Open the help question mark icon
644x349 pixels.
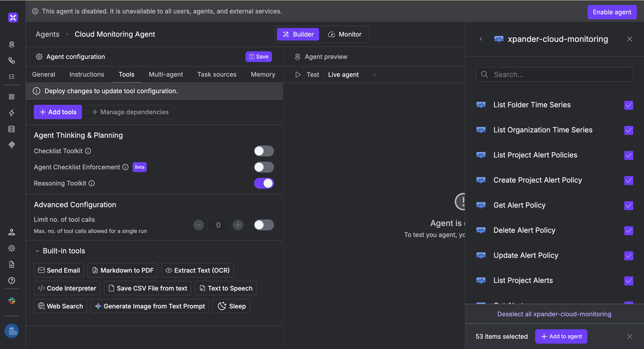[x=11, y=280]
